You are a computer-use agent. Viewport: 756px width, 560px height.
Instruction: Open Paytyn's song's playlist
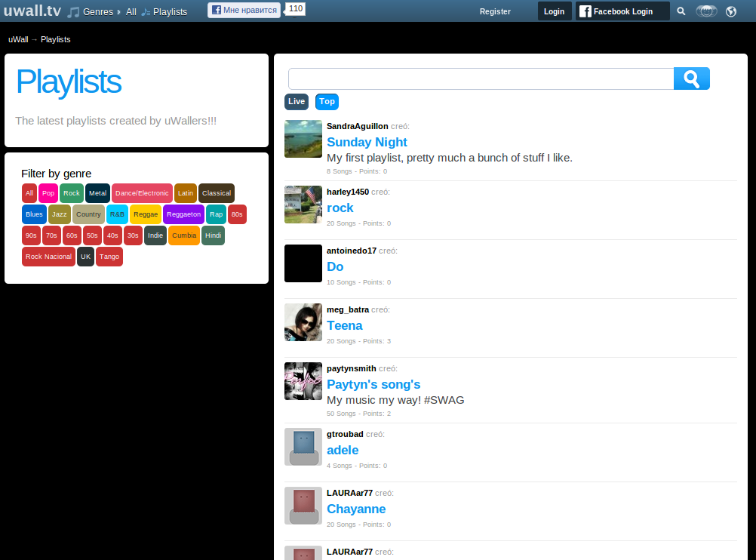(x=373, y=384)
